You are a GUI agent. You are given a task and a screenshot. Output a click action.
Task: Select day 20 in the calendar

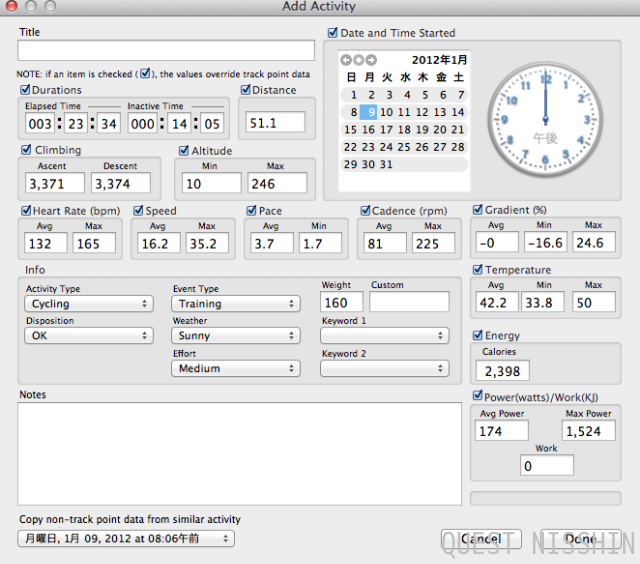(x=440, y=130)
